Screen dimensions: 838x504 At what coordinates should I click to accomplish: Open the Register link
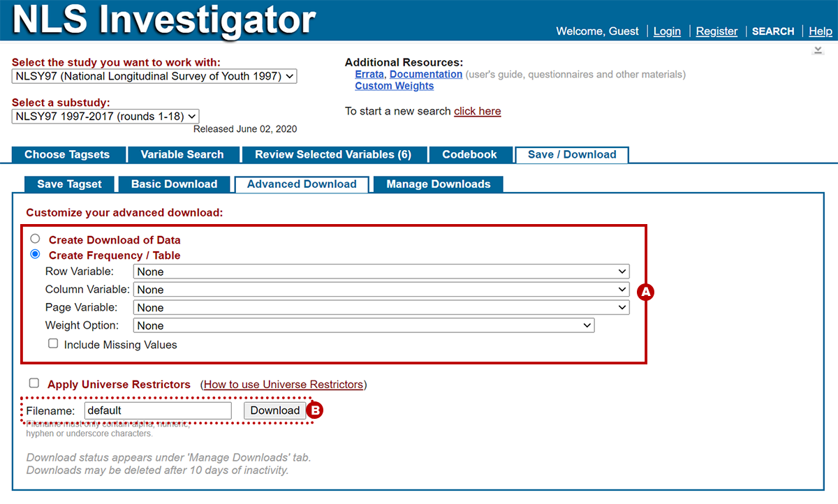coord(716,31)
